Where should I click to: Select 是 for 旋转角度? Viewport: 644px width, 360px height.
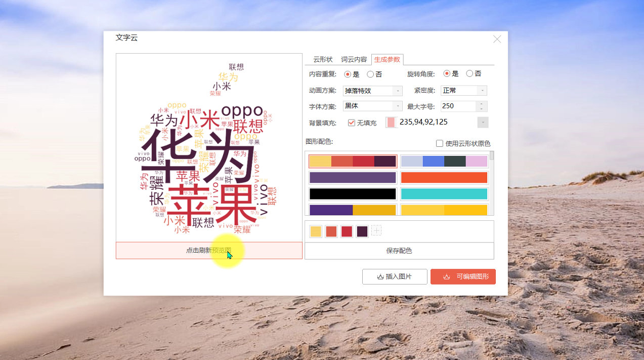pyautogui.click(x=447, y=73)
